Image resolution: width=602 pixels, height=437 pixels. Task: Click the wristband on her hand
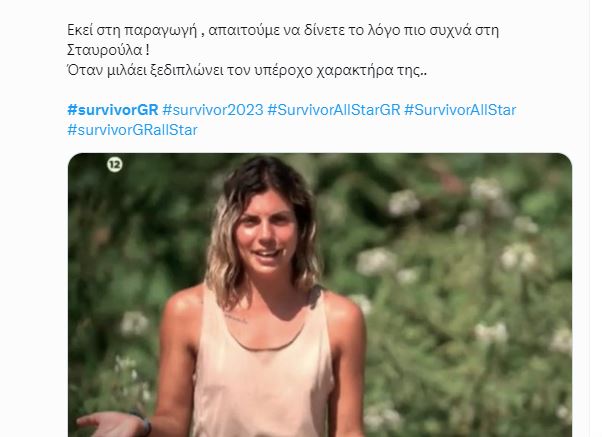[x=145, y=425]
